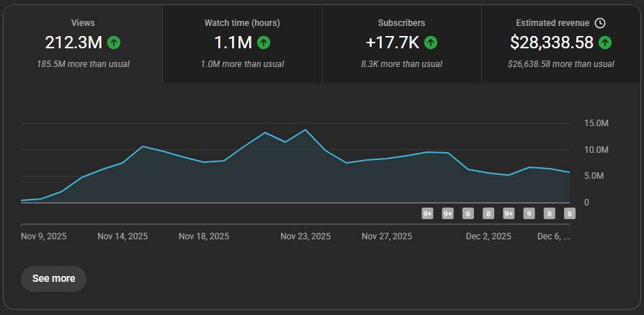Click '$26,638.58 more than usual' text

click(561, 64)
